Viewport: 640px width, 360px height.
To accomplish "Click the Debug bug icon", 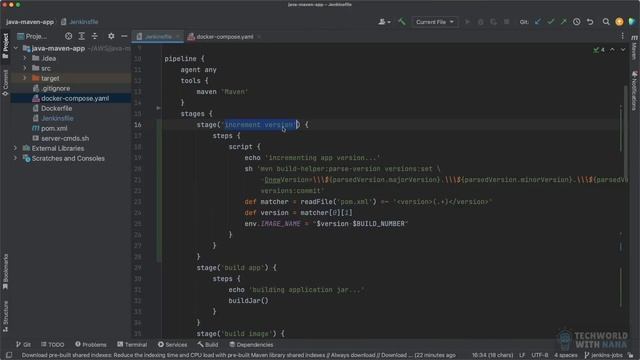I will (480, 22).
